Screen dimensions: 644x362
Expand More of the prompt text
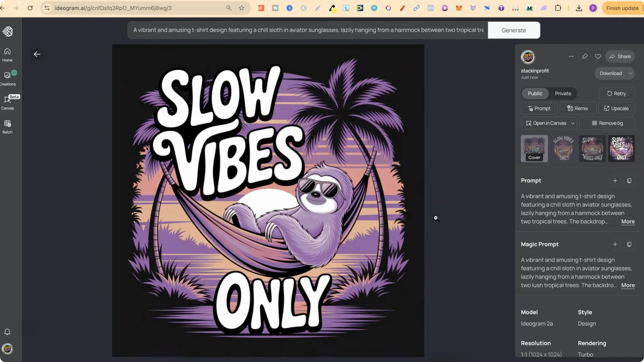(x=628, y=222)
